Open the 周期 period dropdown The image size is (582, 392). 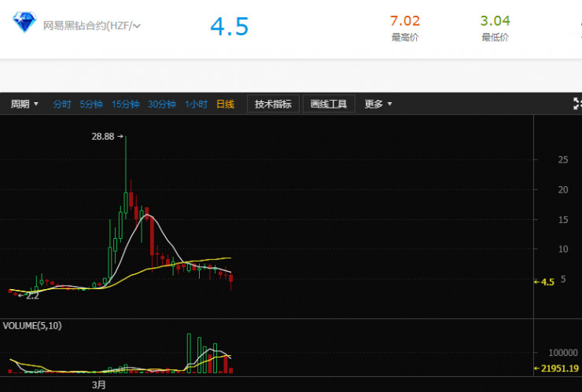tap(24, 104)
